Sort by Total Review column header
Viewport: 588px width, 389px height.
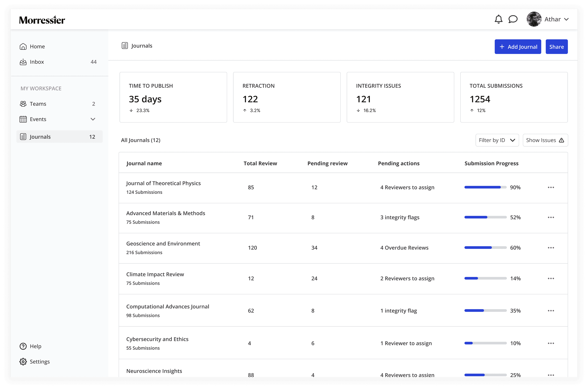click(x=260, y=163)
